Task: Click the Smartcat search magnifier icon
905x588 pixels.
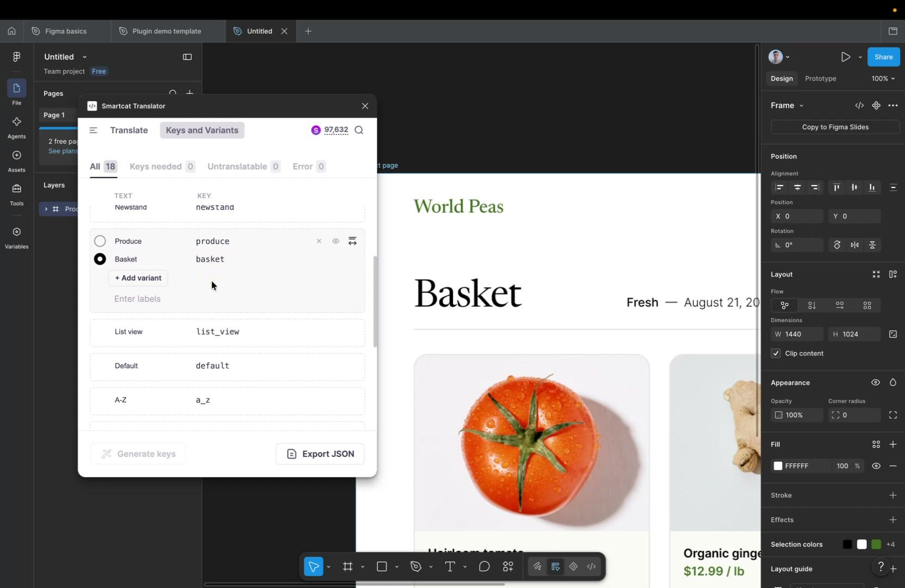Action: click(359, 130)
